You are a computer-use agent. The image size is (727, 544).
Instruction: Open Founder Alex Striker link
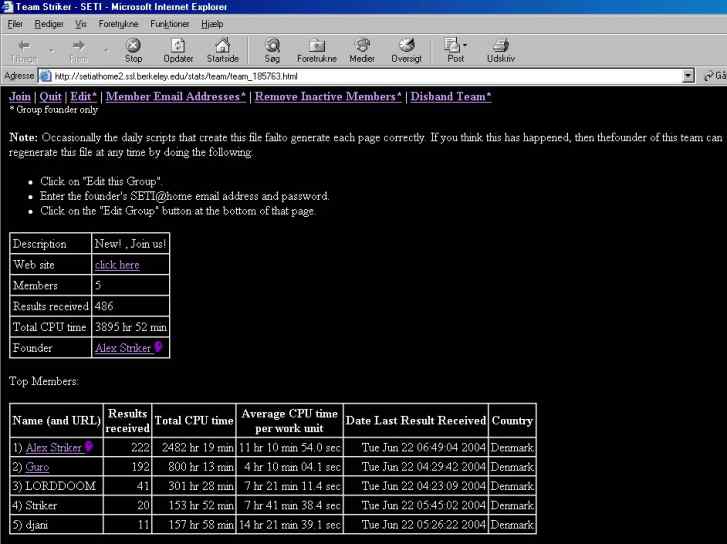click(123, 348)
